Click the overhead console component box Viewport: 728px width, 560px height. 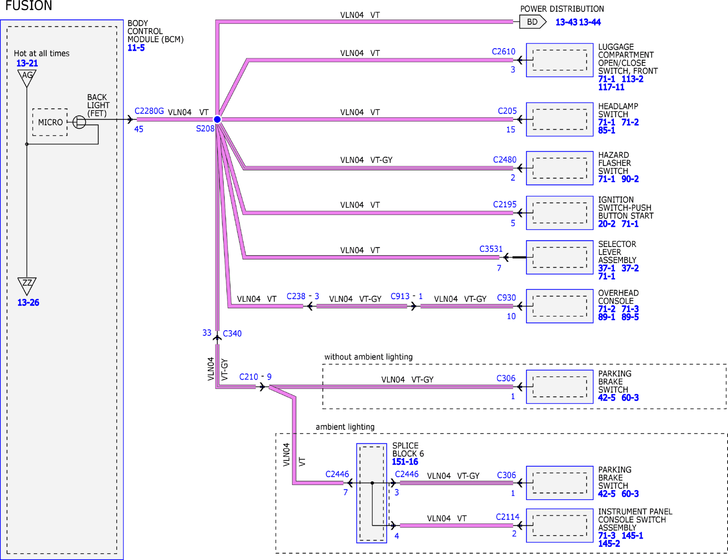tap(560, 306)
